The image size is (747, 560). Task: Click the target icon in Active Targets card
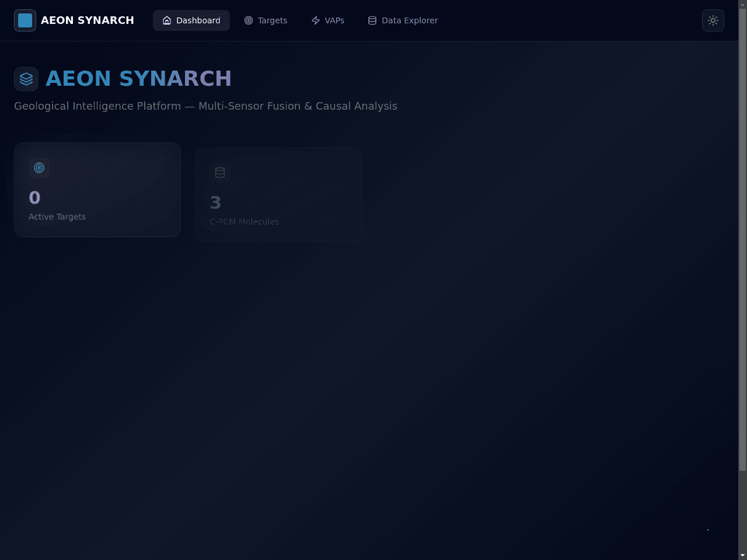click(x=39, y=168)
